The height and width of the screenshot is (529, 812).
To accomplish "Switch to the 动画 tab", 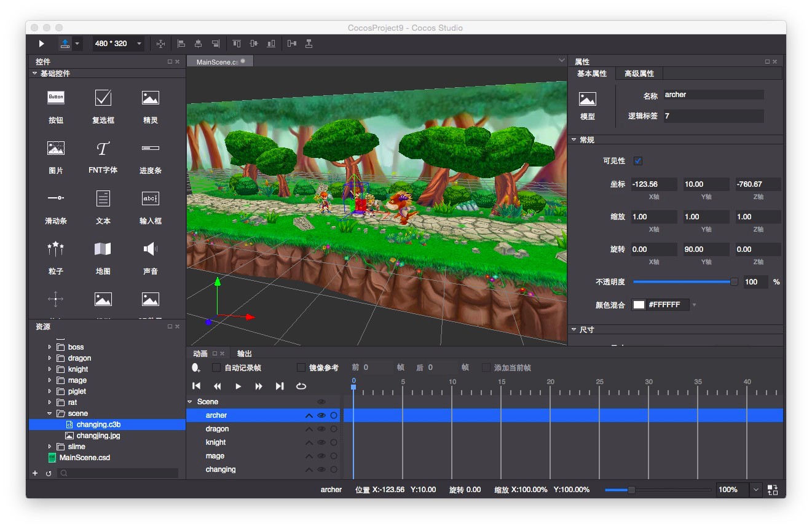I will [200, 354].
